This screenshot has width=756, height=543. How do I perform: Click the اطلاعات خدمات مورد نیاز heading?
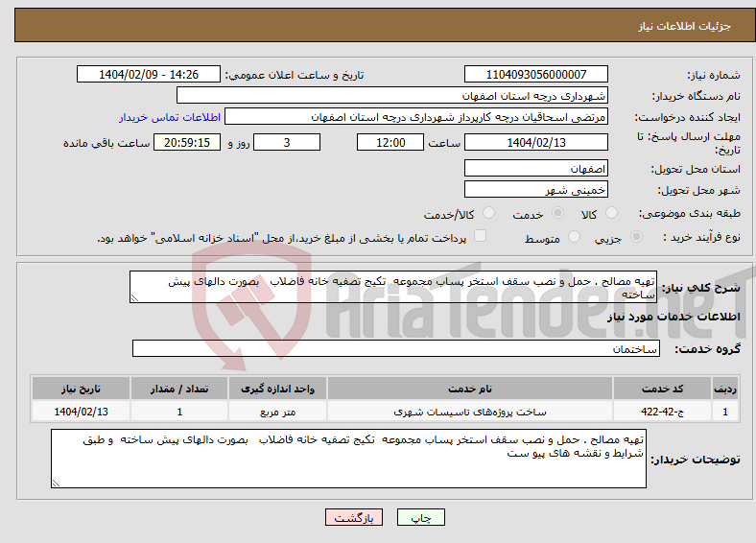pyautogui.click(x=673, y=317)
